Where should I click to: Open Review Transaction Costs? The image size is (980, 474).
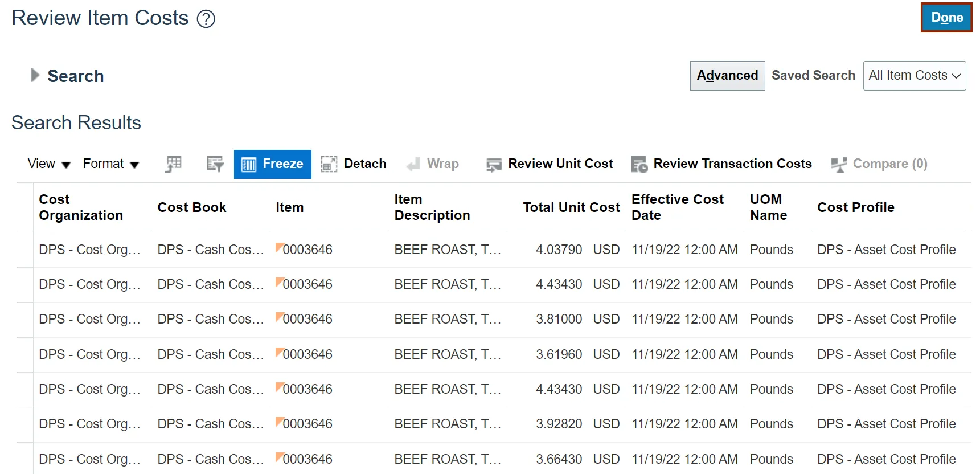[x=721, y=164]
